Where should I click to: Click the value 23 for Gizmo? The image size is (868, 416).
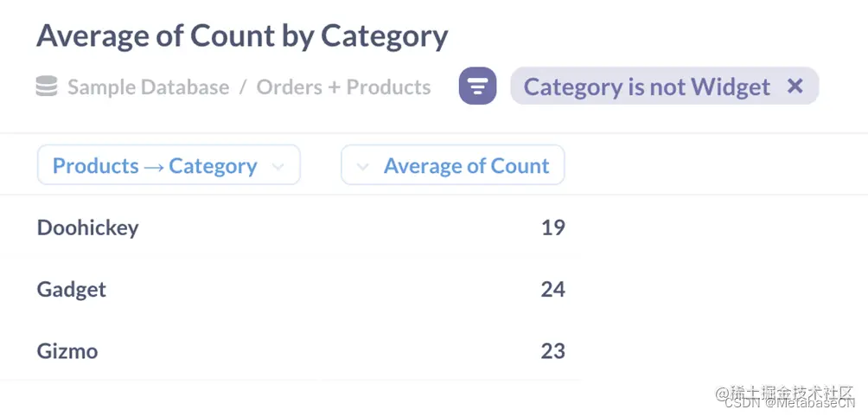pos(552,350)
